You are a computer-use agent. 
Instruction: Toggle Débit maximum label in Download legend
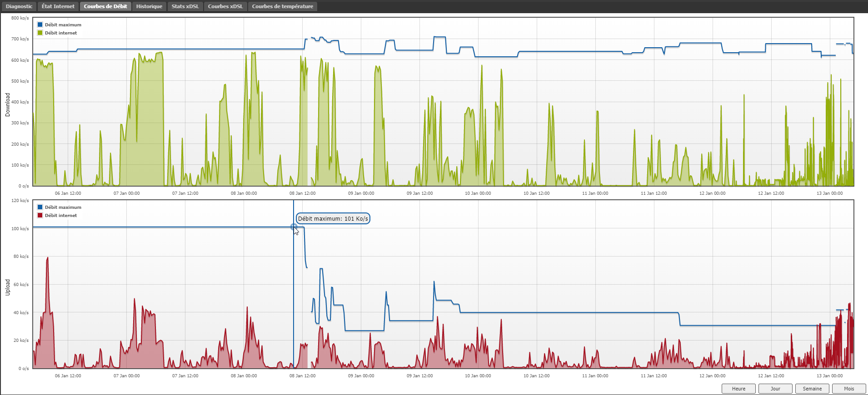pos(63,25)
